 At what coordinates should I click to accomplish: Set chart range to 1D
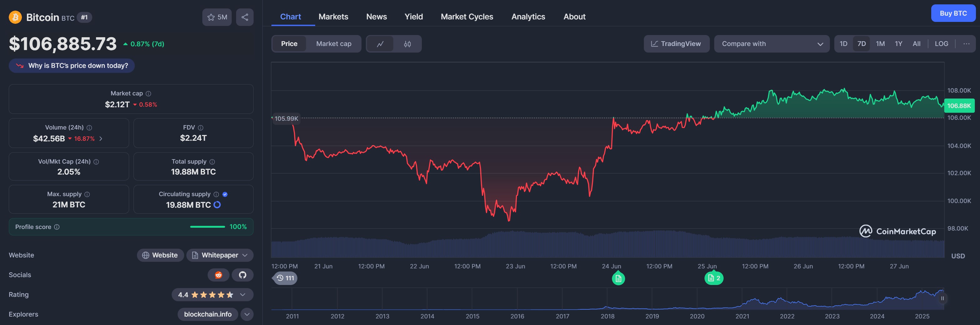click(x=843, y=44)
